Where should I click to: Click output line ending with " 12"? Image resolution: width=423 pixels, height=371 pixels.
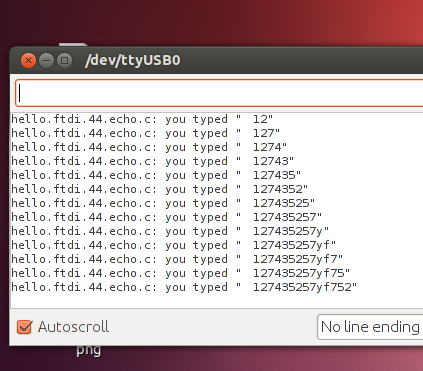(x=142, y=119)
